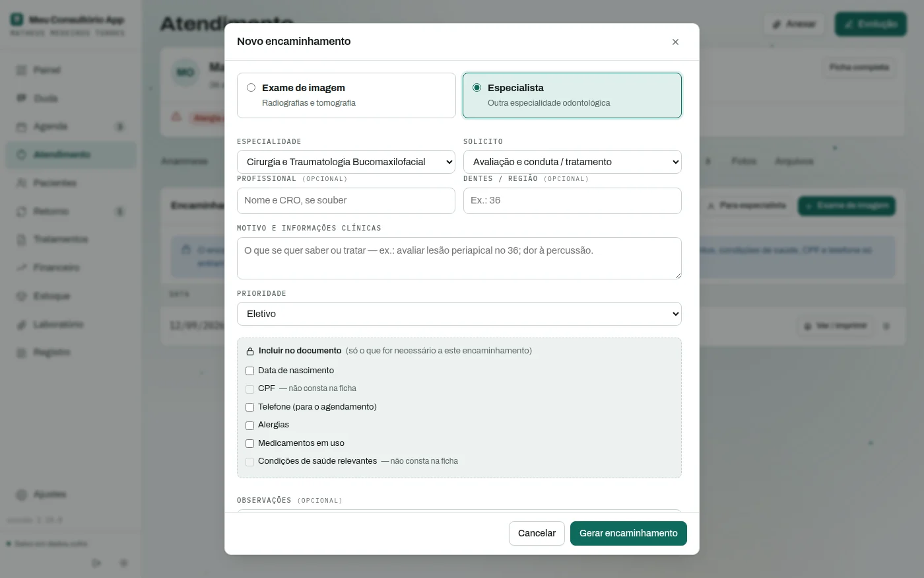This screenshot has height=578, width=924.
Task: Check the Alergias checkbox
Action: tap(249, 425)
